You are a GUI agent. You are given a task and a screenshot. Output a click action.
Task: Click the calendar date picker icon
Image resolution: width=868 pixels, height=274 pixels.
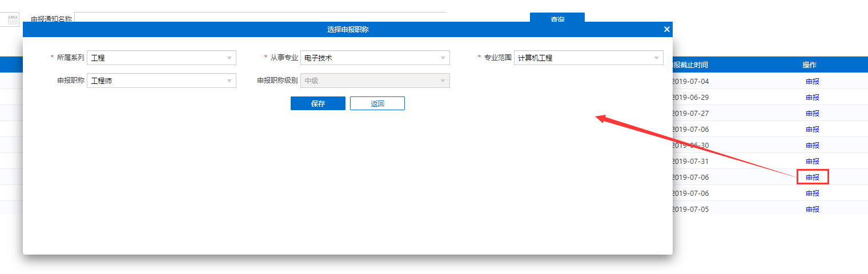(x=13, y=19)
